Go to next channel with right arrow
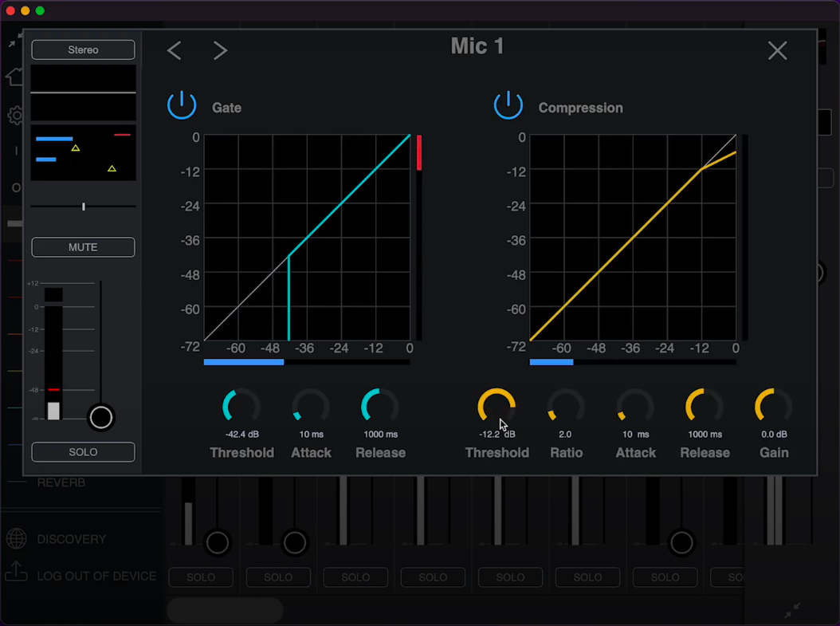 (220, 51)
